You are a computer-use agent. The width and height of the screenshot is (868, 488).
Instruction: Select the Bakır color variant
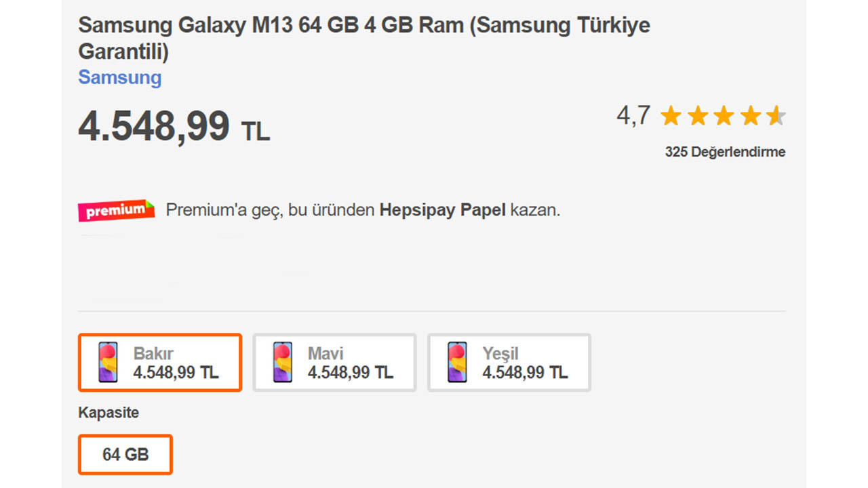coord(160,362)
